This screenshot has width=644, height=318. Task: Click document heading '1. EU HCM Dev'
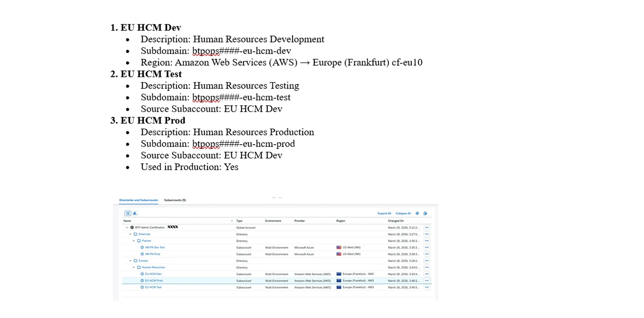pos(146,27)
